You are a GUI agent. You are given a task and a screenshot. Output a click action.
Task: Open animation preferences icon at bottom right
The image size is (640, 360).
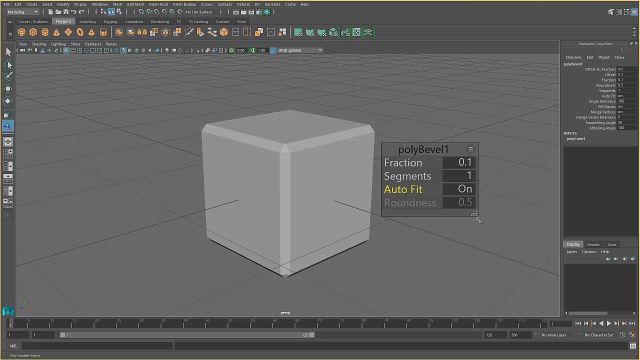[x=631, y=335]
